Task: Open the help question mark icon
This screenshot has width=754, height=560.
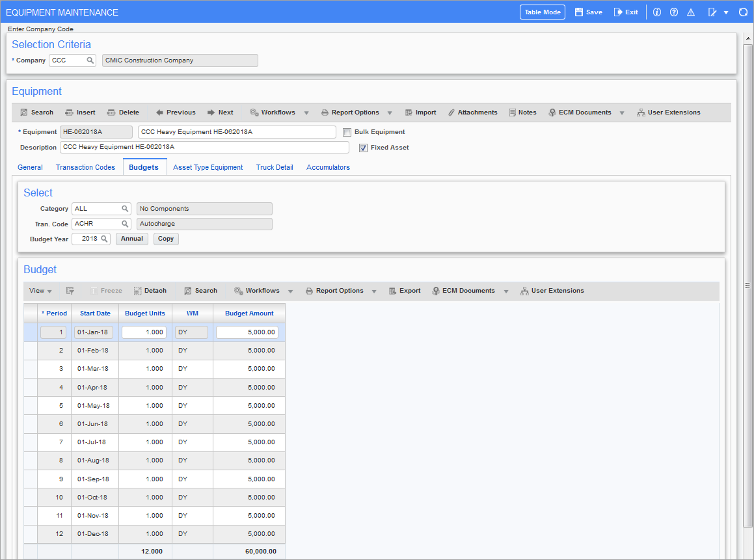Action: tap(674, 12)
